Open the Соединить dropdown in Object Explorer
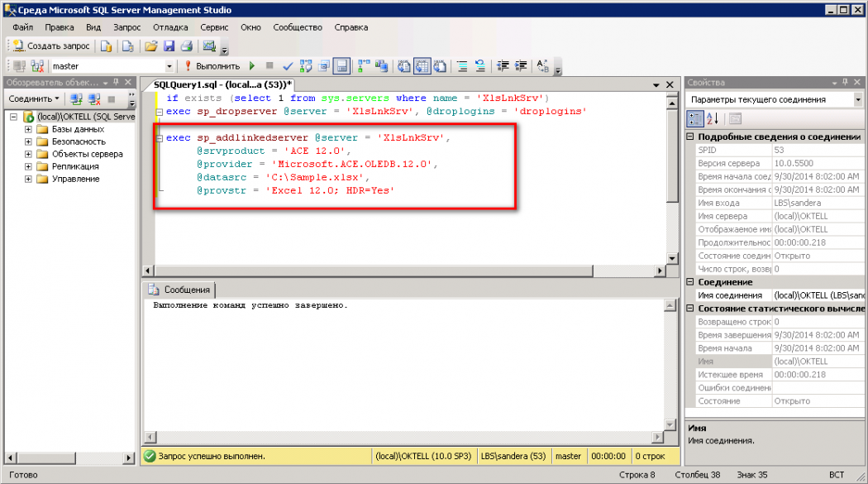 34,99
